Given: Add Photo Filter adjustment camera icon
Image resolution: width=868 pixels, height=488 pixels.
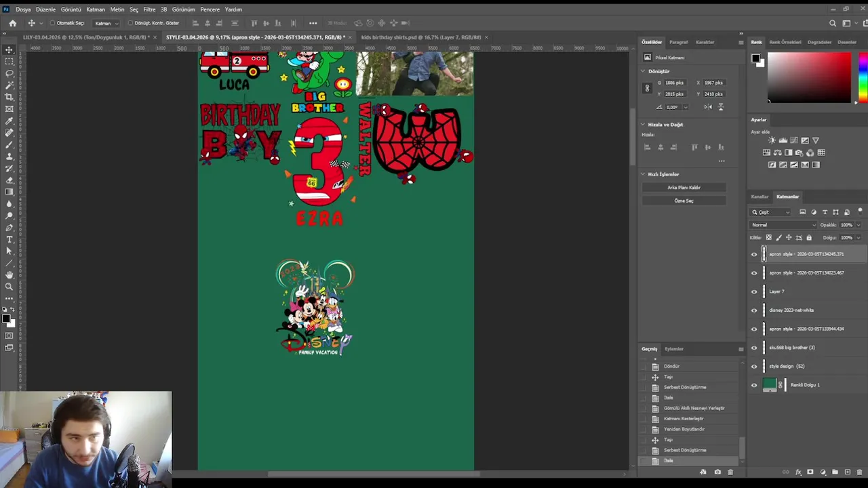Looking at the screenshot, I should click(x=799, y=152).
